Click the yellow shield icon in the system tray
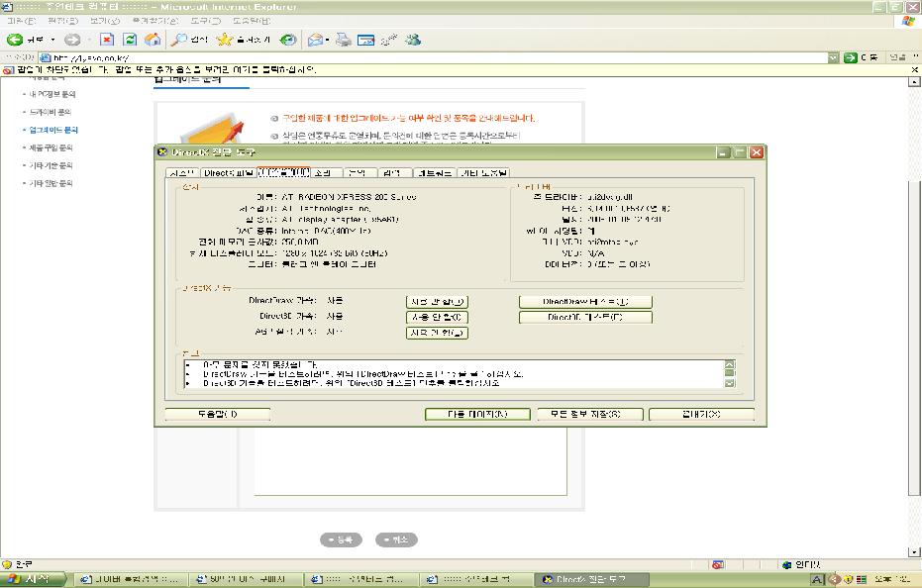Screen dimensions: 922x588 (848, 580)
